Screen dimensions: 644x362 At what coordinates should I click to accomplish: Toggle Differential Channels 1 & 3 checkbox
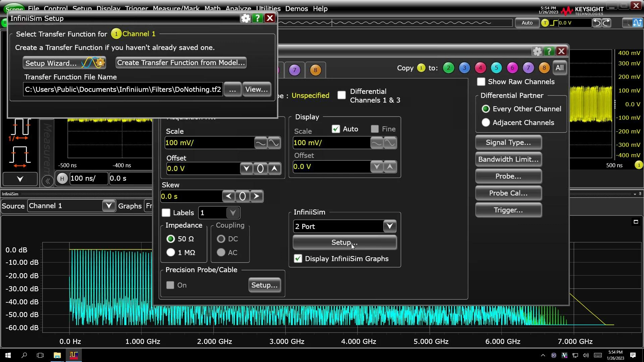[341, 95]
